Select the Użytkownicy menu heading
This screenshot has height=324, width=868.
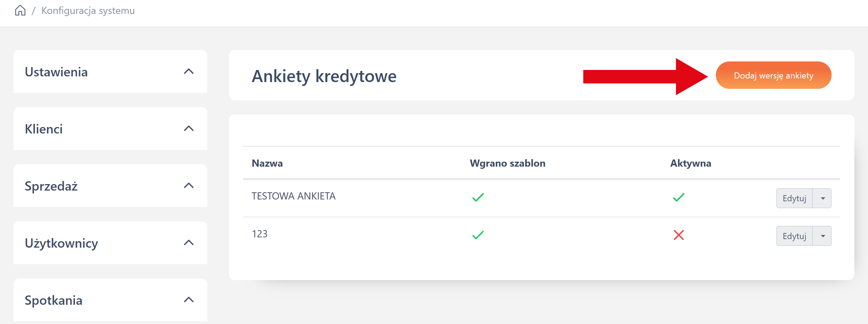click(61, 243)
